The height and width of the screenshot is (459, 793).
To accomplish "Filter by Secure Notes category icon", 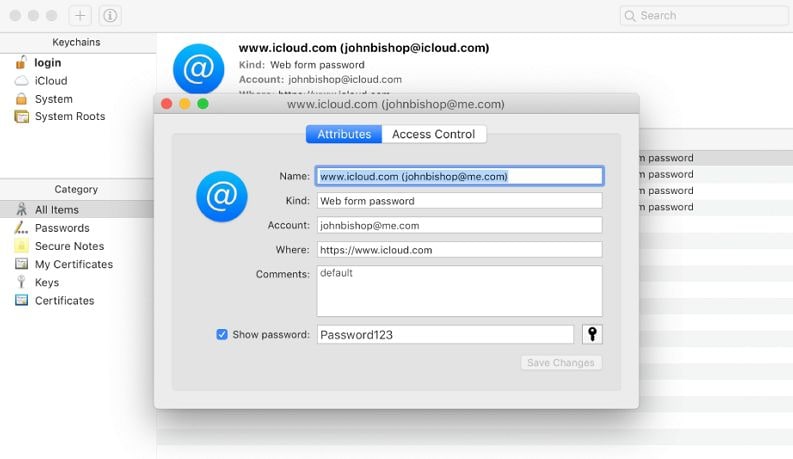I will (x=21, y=246).
